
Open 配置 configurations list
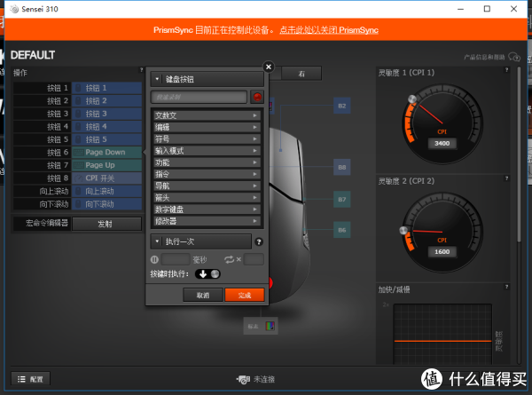click(30, 379)
